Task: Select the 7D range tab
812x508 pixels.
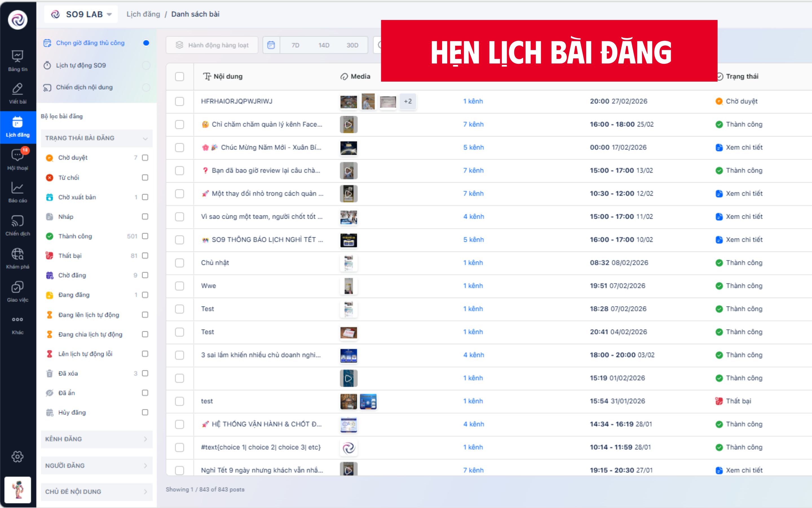Action: (295, 45)
